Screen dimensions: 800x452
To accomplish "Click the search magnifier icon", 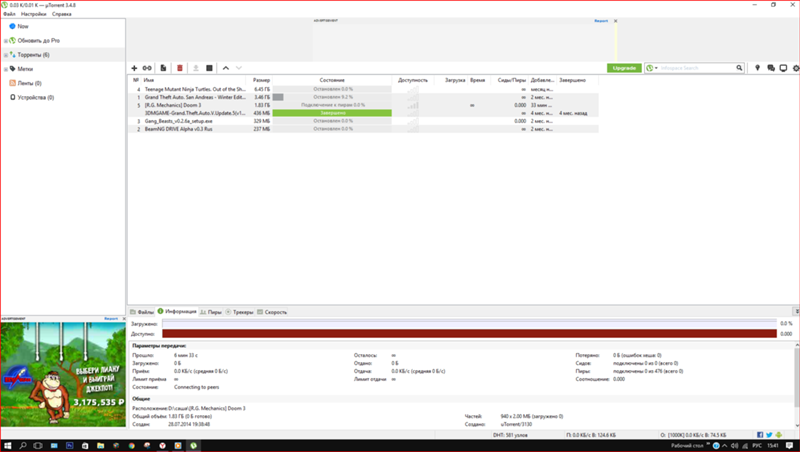I will [739, 68].
